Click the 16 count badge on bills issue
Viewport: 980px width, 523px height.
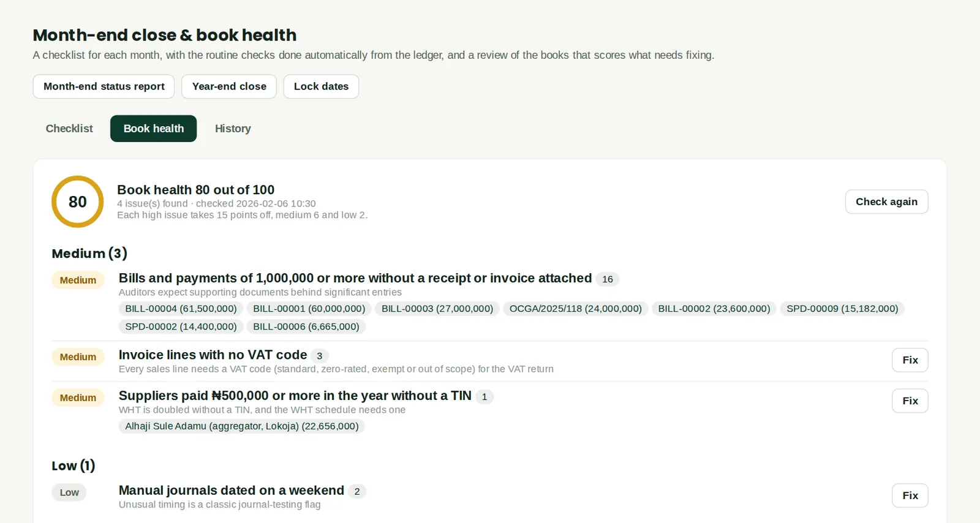pos(608,279)
